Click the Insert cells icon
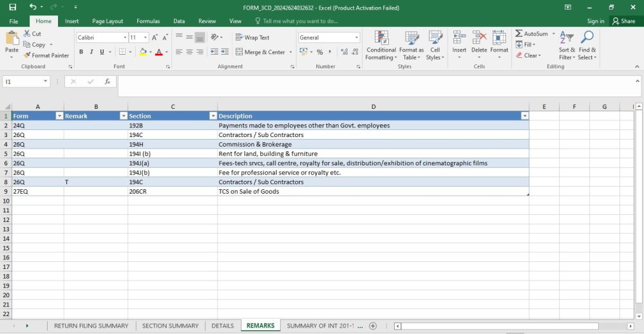 click(x=459, y=38)
